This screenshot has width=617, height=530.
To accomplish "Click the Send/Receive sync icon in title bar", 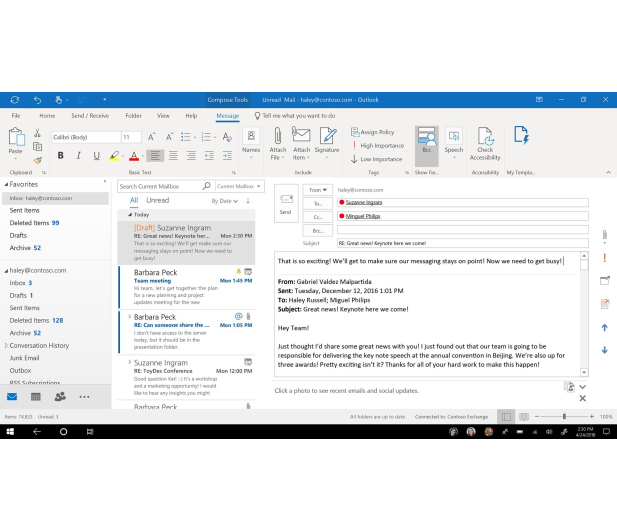I will point(15,100).
